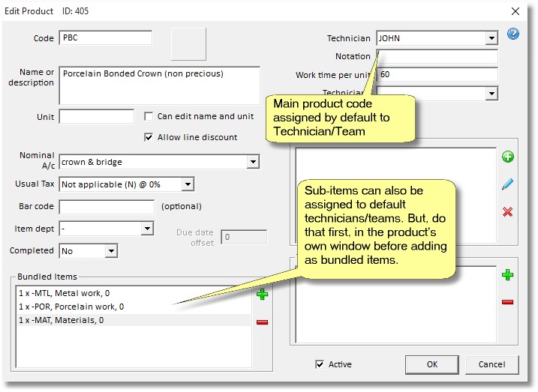Select the Metal work bundled item
The image size is (538, 392).
pyautogui.click(x=68, y=293)
